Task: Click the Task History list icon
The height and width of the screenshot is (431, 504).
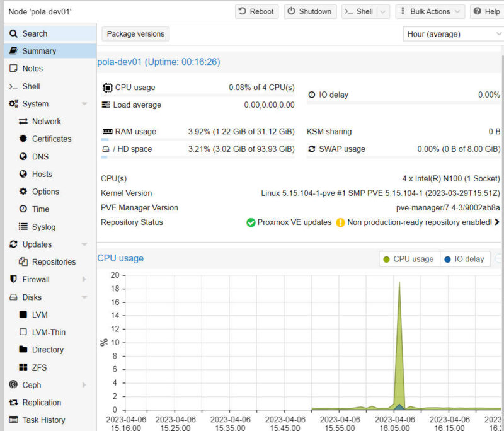Action: (13, 420)
